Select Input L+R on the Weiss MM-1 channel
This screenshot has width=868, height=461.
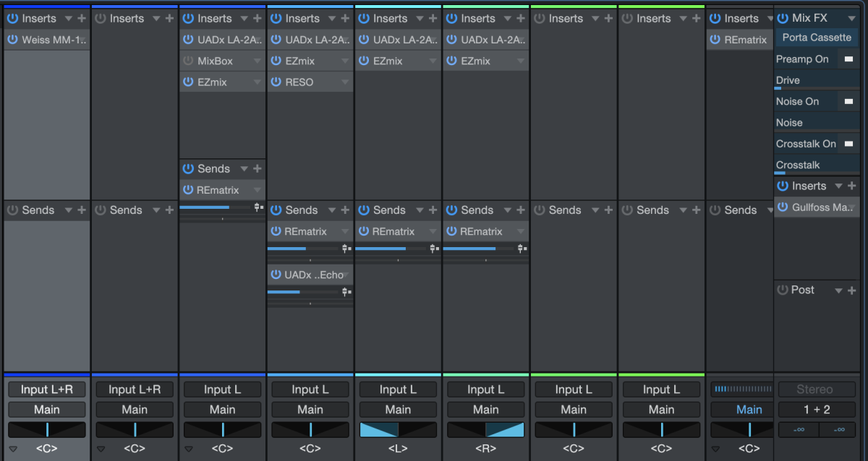pos(46,389)
